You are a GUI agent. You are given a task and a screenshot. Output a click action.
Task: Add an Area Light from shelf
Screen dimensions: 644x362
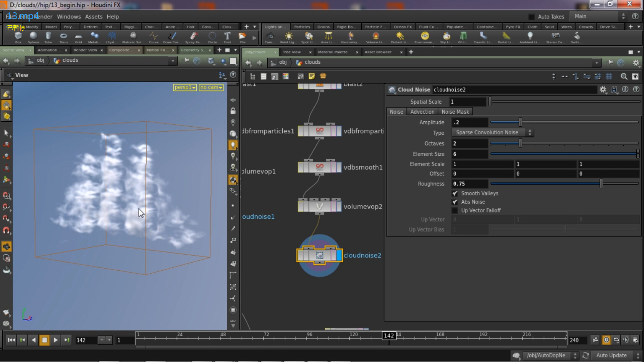329,37
